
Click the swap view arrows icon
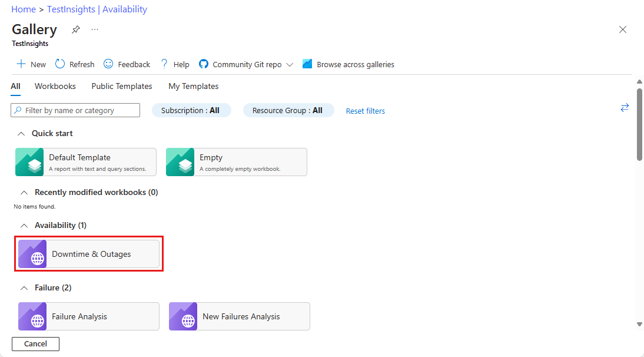point(625,108)
